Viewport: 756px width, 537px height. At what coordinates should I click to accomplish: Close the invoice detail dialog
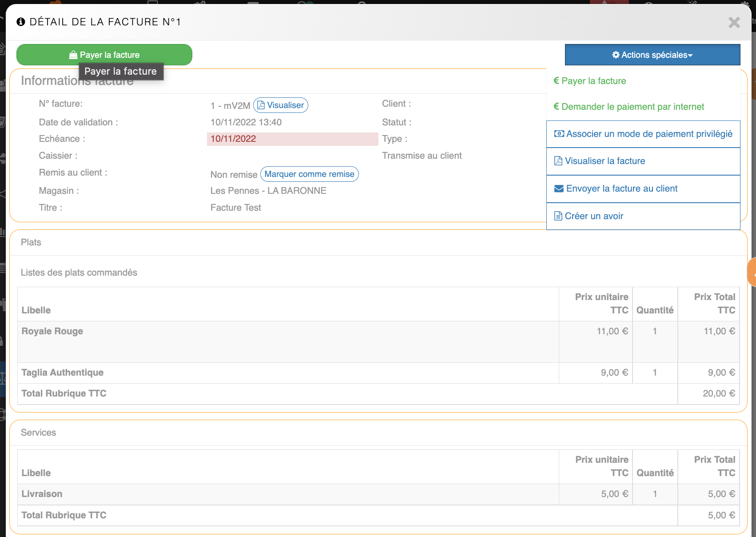[734, 23]
